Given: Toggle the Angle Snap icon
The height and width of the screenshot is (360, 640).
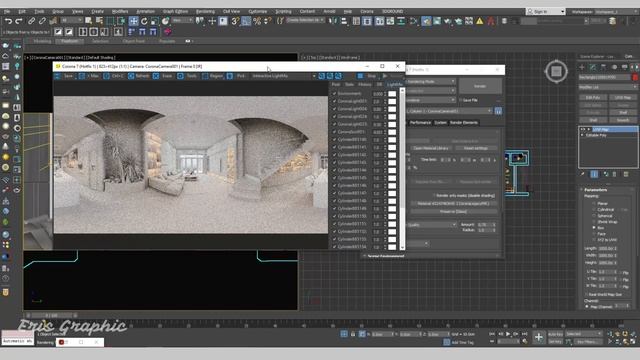Looking at the screenshot, I should point(246,21).
